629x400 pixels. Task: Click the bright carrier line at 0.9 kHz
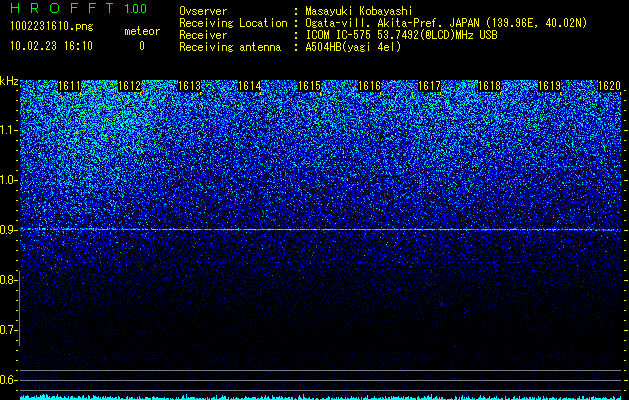coord(320,229)
